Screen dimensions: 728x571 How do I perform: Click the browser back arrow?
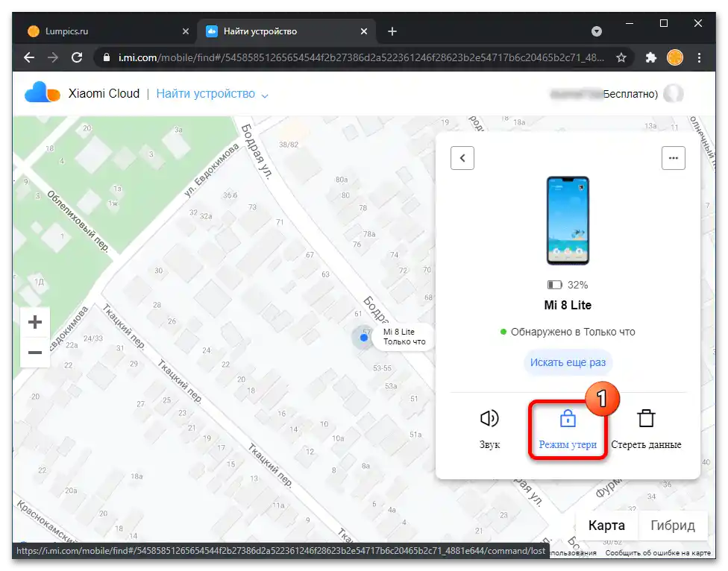(x=29, y=57)
